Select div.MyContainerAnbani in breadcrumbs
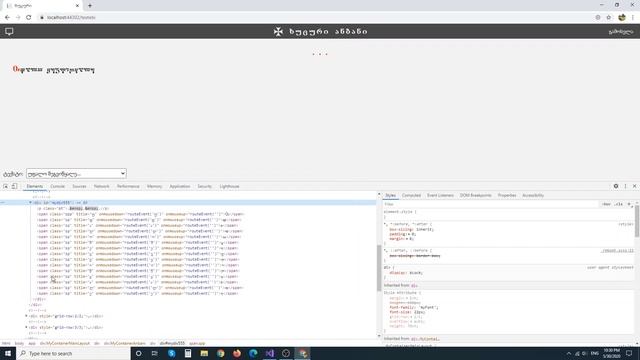Viewport: 640px width, 360px height. click(124, 343)
